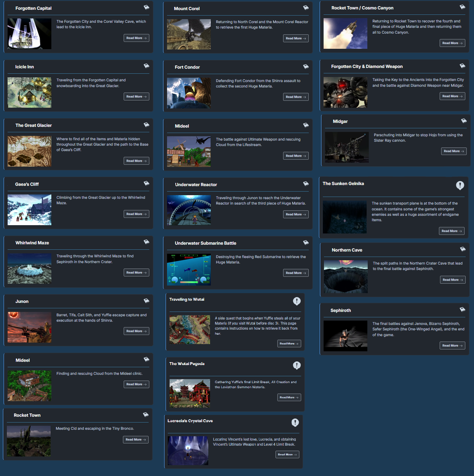This screenshot has width=474, height=476.
Task: Click the Forgotten Capital thumbnail image
Action: 29,34
